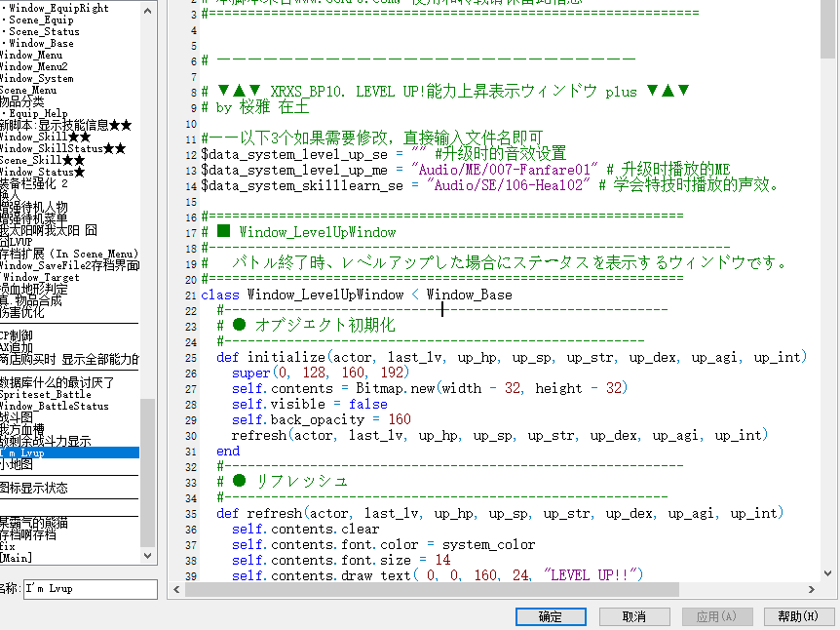The image size is (840, 630).
Task: Click the def refresh line on line 35
Action: click(x=500, y=514)
